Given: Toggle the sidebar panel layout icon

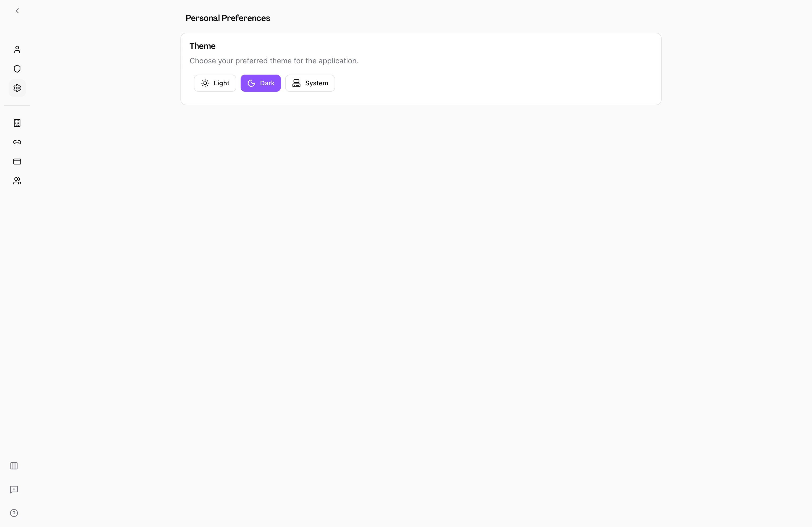Looking at the screenshot, I should (x=14, y=466).
